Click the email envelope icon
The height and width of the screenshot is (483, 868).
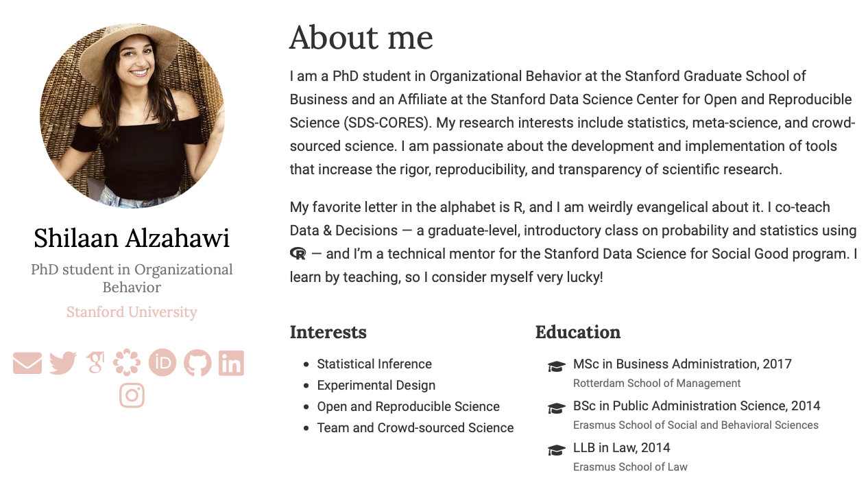(x=27, y=363)
